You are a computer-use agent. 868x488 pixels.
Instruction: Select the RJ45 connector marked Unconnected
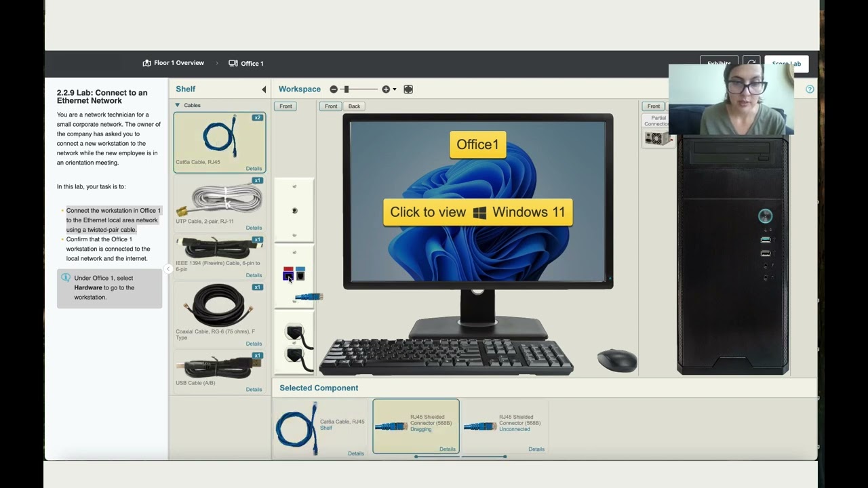point(505,426)
